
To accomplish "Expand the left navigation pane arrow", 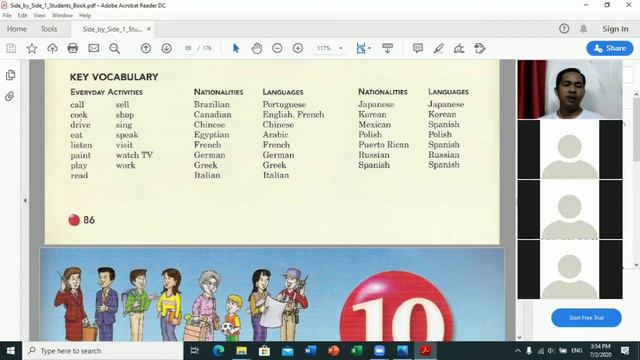I will pos(25,200).
